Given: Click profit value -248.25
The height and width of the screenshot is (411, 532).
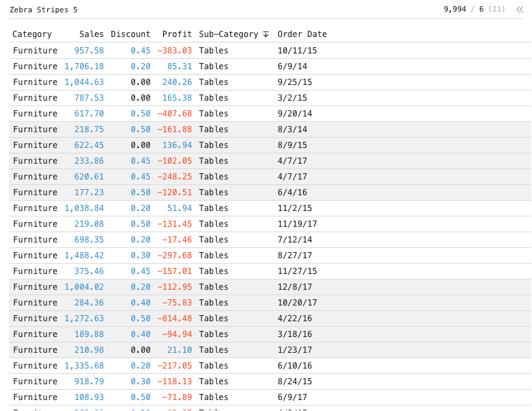Looking at the screenshot, I should click(175, 177).
